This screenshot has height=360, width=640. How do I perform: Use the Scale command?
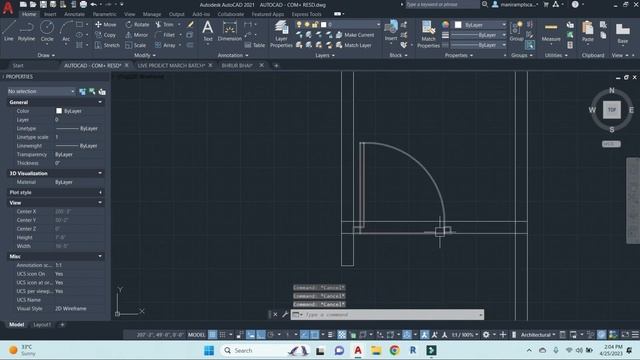coord(136,45)
